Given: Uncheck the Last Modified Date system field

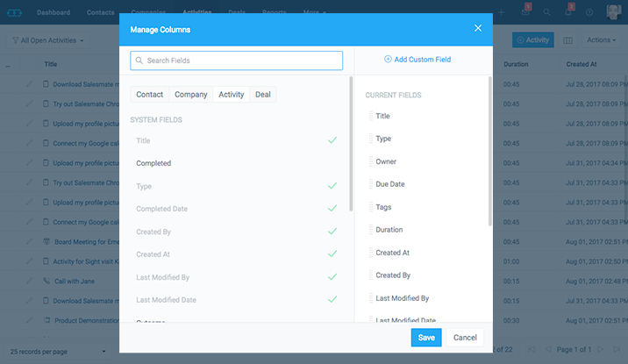Looking at the screenshot, I should [x=332, y=299].
